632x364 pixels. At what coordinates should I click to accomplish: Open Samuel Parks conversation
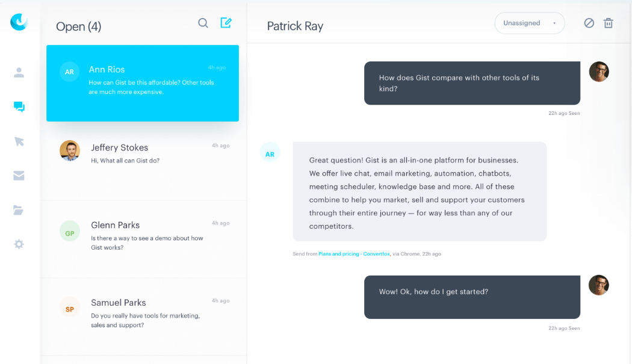point(143,313)
